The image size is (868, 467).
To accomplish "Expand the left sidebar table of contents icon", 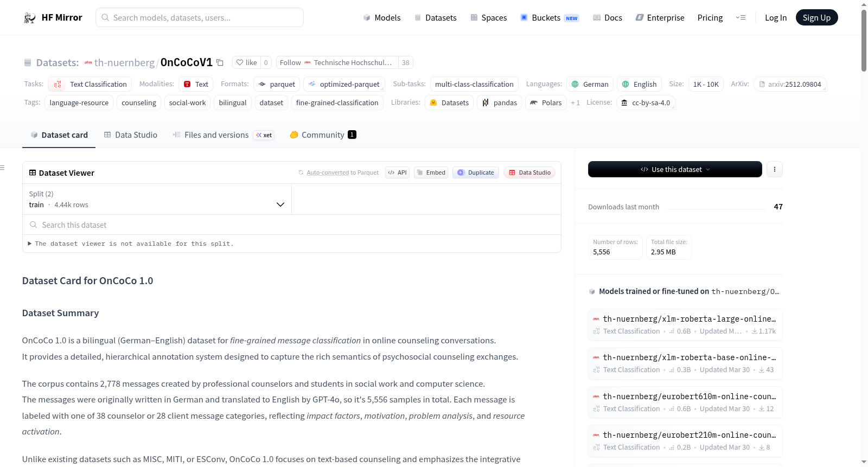I will (3, 168).
